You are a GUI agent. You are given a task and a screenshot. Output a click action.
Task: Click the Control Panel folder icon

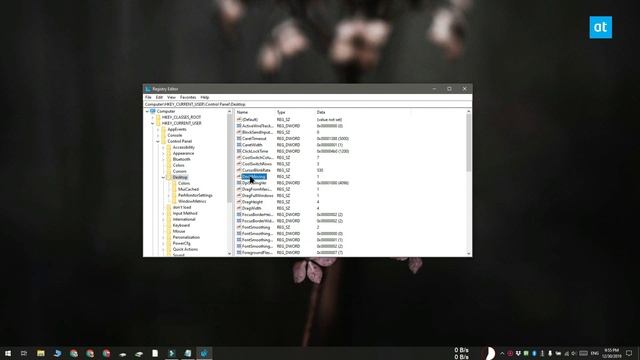[163, 141]
